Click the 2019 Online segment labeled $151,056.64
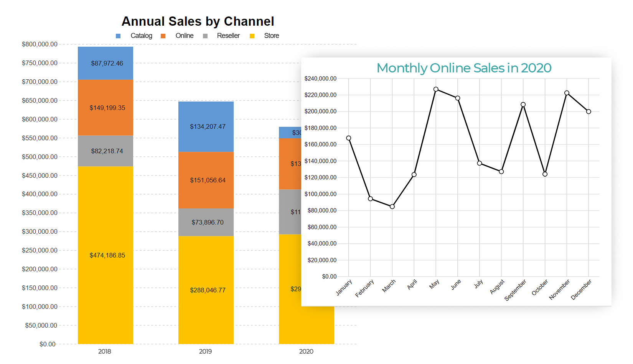Image resolution: width=633 pixels, height=364 pixels. pos(206,180)
